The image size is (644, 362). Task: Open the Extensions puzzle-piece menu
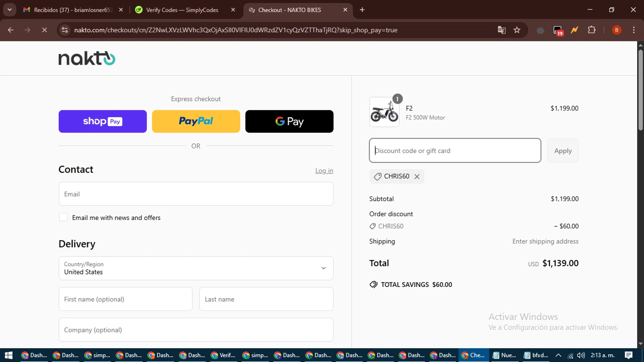pos(592,30)
